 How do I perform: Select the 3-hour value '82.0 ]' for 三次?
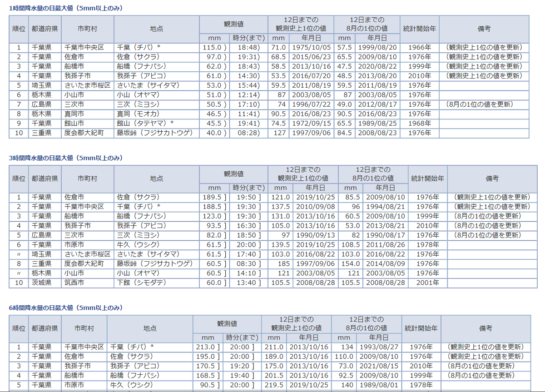coord(216,235)
